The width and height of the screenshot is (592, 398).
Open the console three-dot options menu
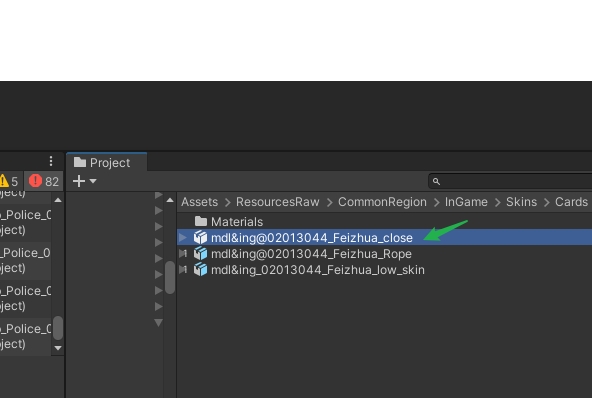tap(51, 161)
